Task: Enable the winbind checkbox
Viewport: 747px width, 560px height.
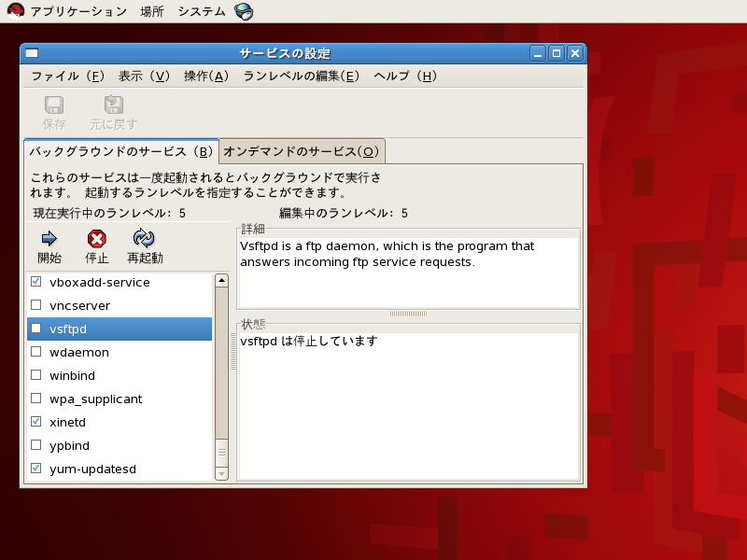Action: (x=35, y=375)
